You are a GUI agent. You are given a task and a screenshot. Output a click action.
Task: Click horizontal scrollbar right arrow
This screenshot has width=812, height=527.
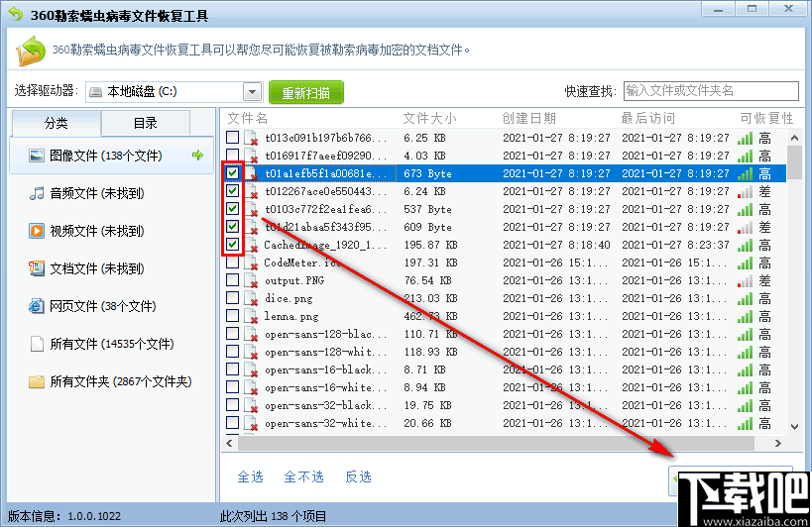(x=778, y=443)
